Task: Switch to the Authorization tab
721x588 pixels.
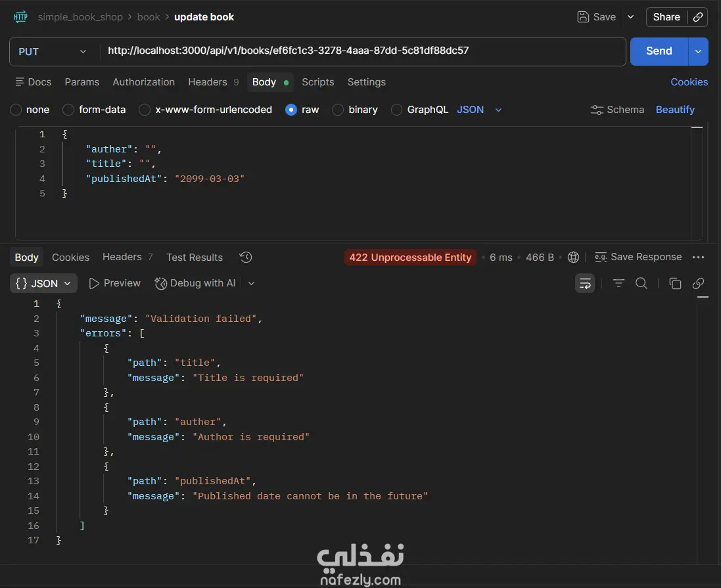Action: coord(143,82)
